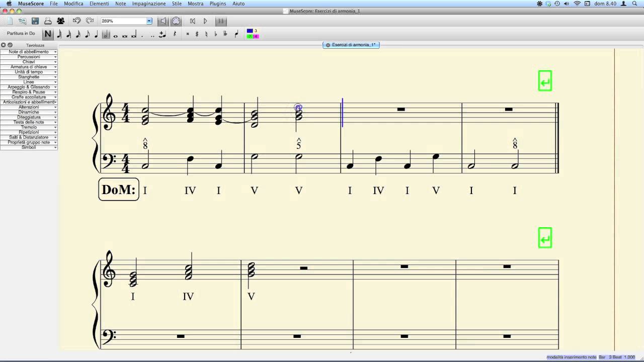This screenshot has height=362, width=644.
Task: Flip stem direction with the note icon
Action: coord(236,34)
